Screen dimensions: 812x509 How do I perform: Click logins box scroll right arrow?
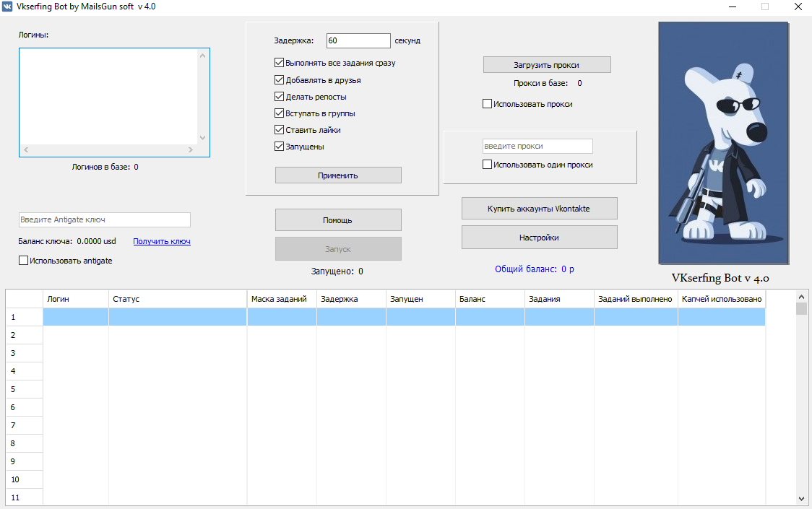(191, 149)
